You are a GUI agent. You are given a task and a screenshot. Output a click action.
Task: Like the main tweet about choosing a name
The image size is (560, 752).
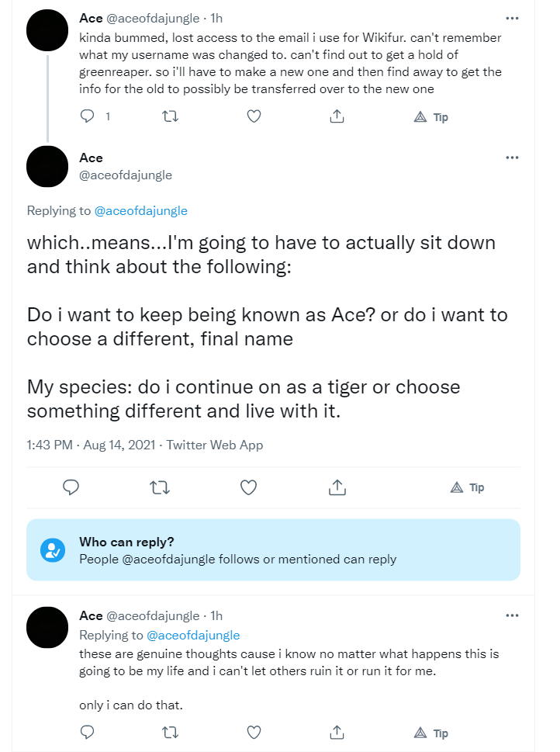[248, 487]
